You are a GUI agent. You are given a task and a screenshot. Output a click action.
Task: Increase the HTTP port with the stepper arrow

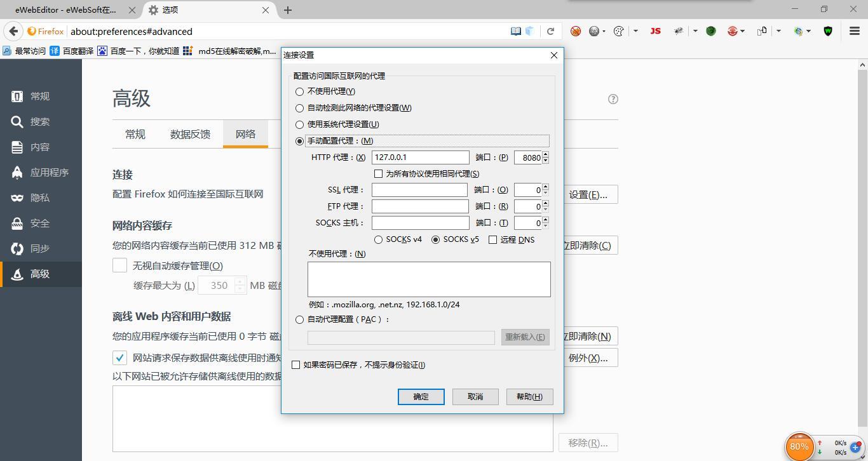[x=545, y=155]
